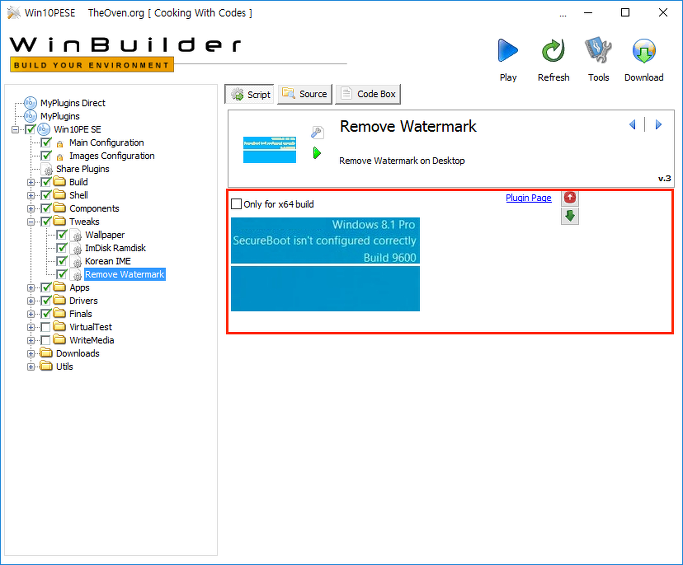Open the Plugin Page link
This screenshot has height=565, width=683.
[528, 198]
